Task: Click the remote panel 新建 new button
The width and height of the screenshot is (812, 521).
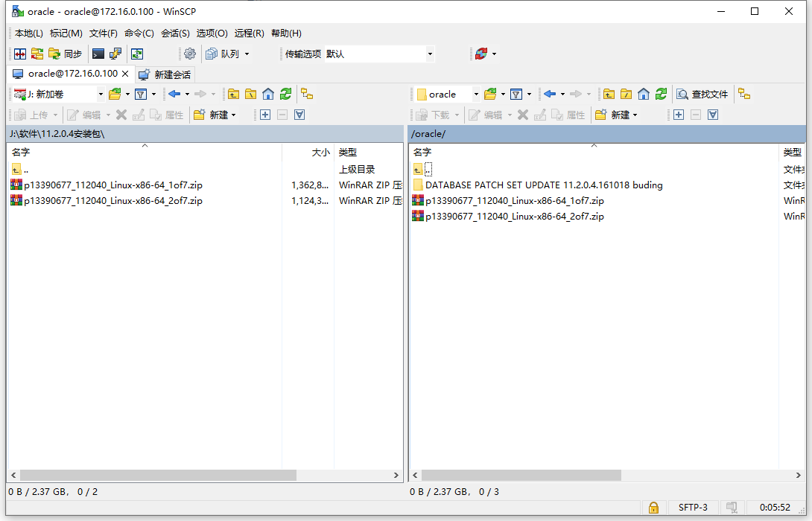Action: tap(616, 115)
